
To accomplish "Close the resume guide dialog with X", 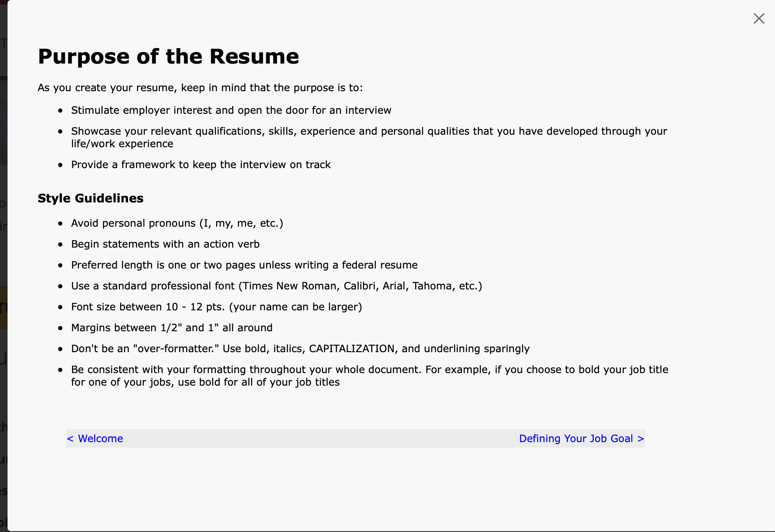I will (759, 18).
